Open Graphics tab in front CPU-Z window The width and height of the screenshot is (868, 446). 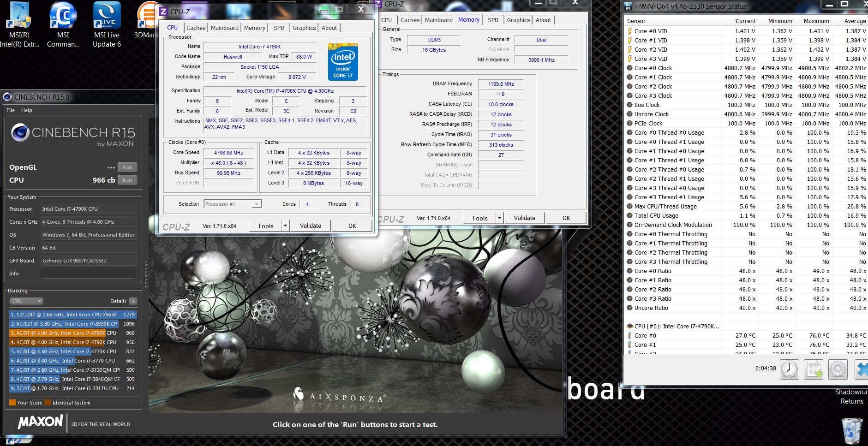[304, 28]
